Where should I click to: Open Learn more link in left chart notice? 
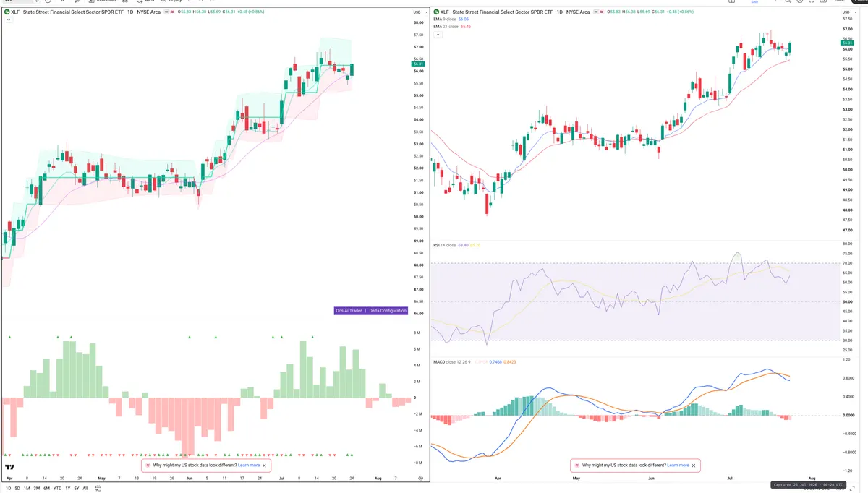click(249, 466)
